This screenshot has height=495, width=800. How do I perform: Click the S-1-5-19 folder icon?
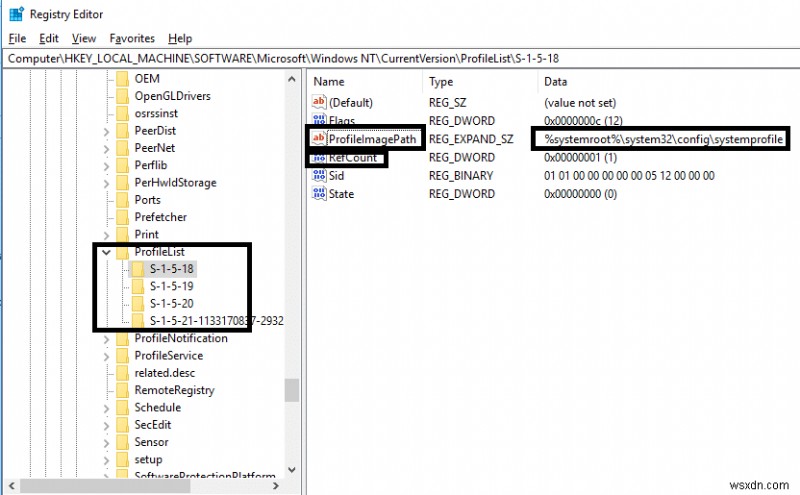point(138,286)
